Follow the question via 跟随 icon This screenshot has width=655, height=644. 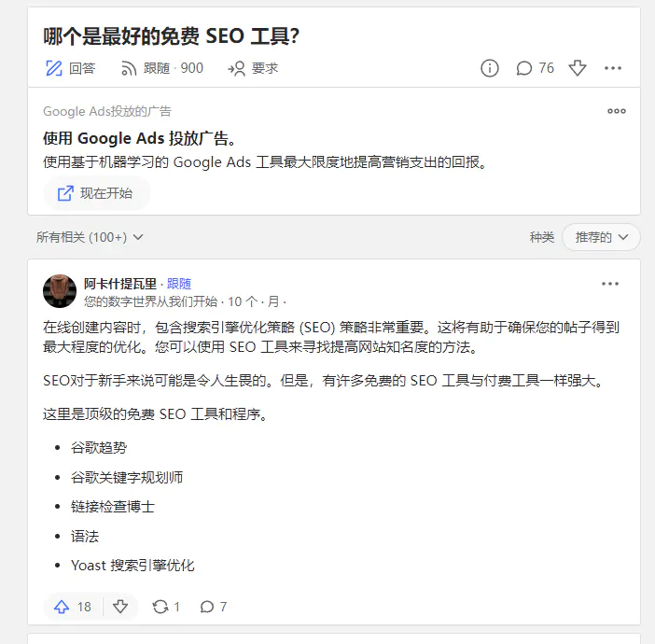coord(129,68)
